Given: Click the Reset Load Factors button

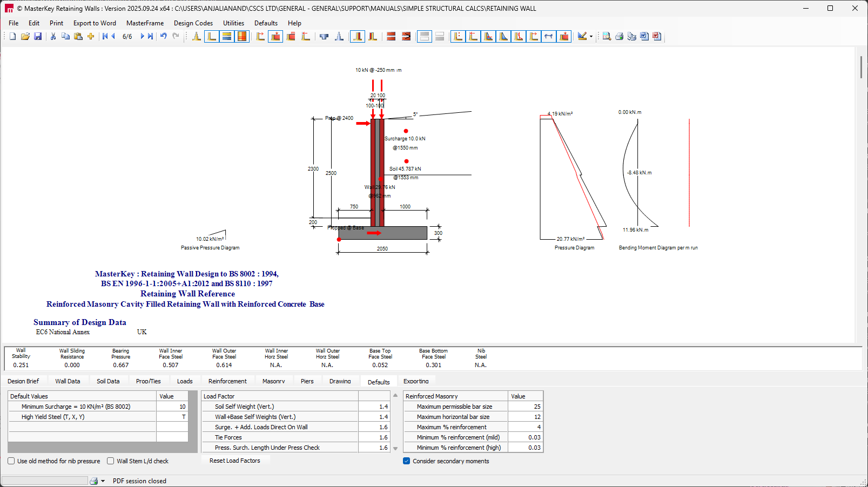Looking at the screenshot, I should [235, 461].
